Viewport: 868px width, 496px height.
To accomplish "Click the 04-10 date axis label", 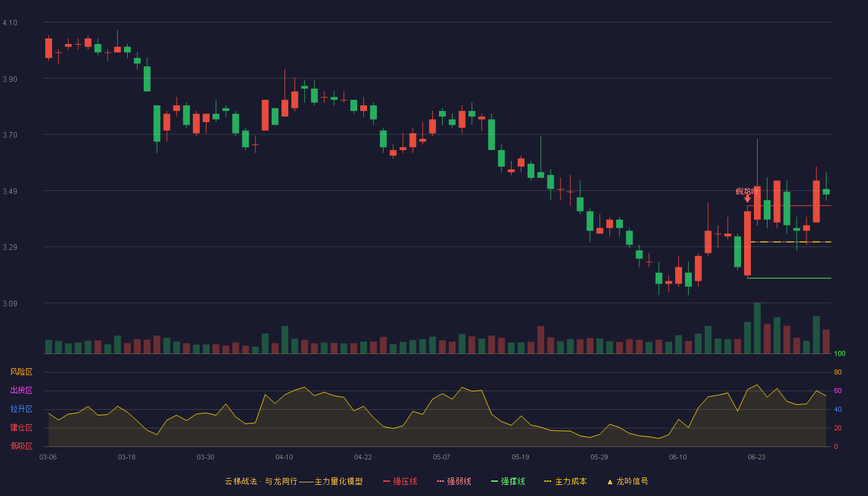I will click(284, 457).
